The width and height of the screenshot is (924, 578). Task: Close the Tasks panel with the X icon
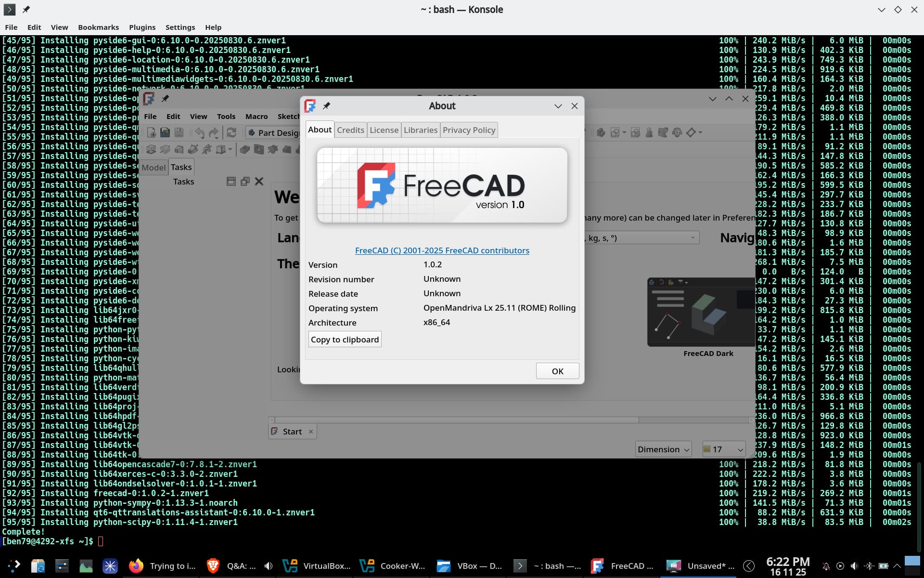pyautogui.click(x=259, y=182)
